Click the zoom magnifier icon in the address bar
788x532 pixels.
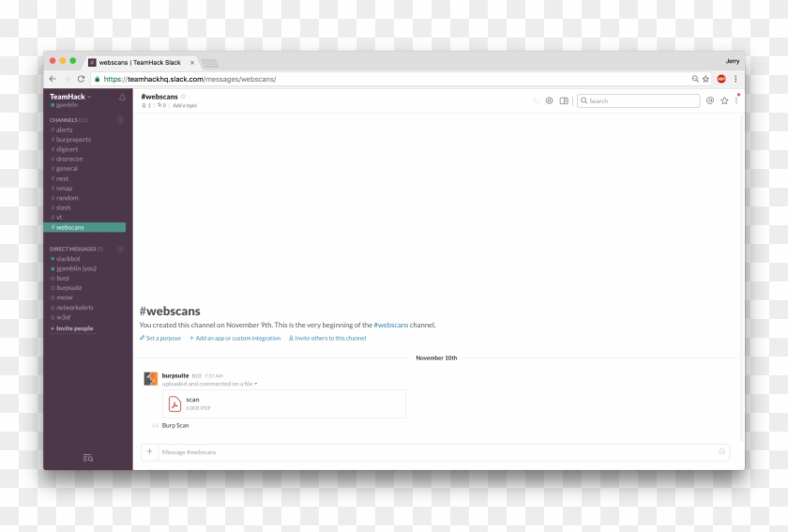(x=695, y=79)
